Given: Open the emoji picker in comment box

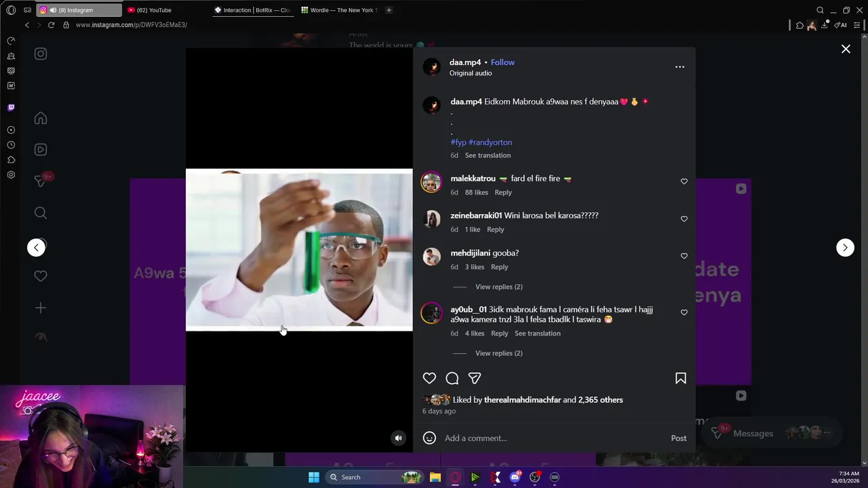Looking at the screenshot, I should pos(429,438).
